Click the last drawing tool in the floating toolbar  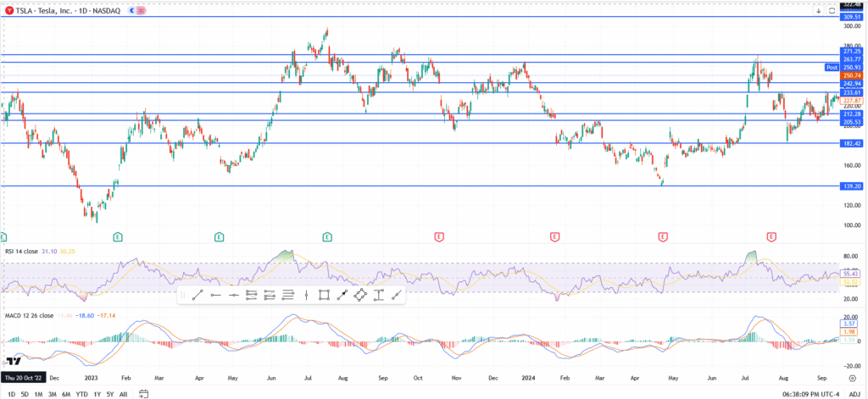click(x=396, y=295)
